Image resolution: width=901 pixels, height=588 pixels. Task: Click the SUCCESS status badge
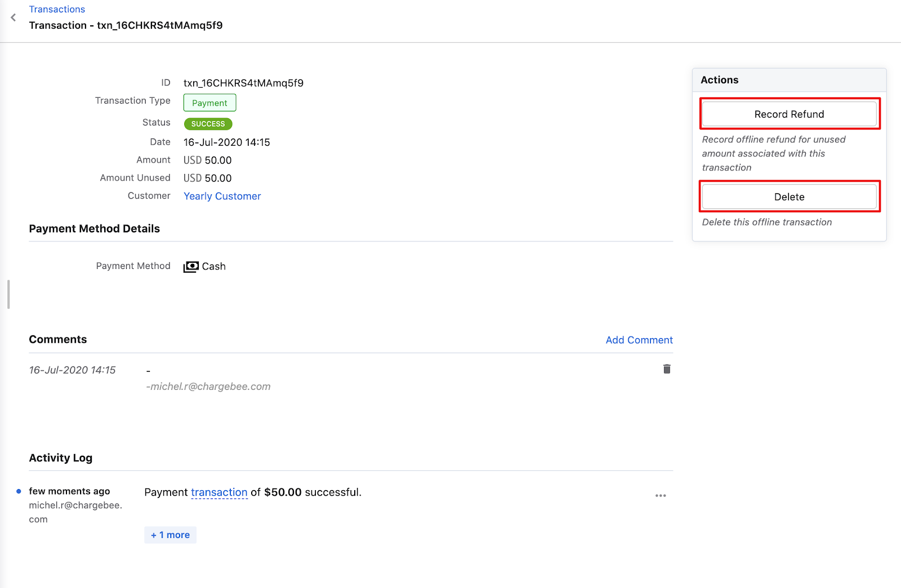pyautogui.click(x=208, y=124)
